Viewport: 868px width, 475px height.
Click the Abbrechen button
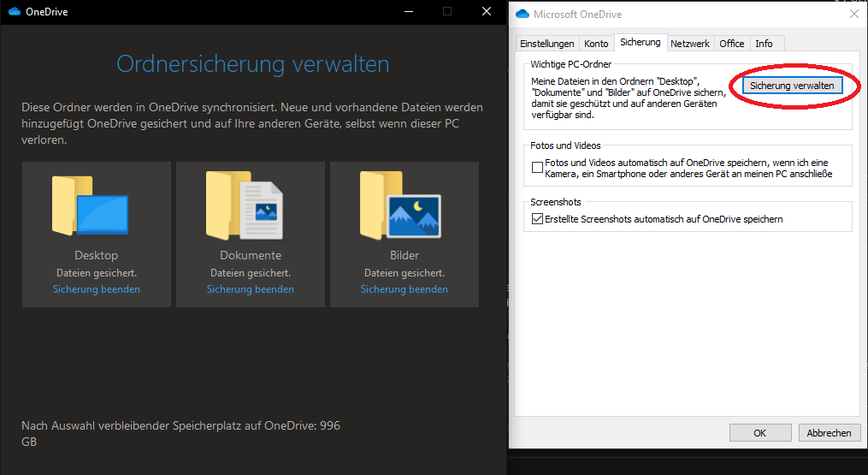coord(829,433)
